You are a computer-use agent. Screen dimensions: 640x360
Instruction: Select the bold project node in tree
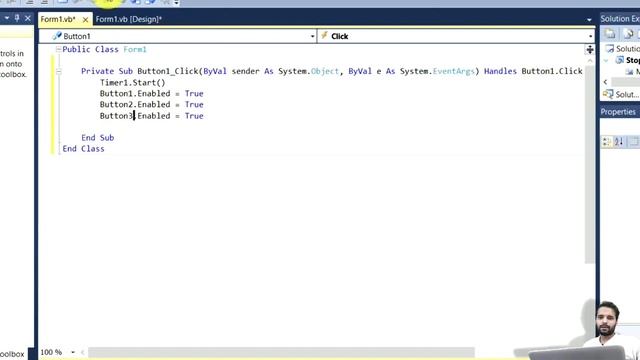[x=633, y=60]
